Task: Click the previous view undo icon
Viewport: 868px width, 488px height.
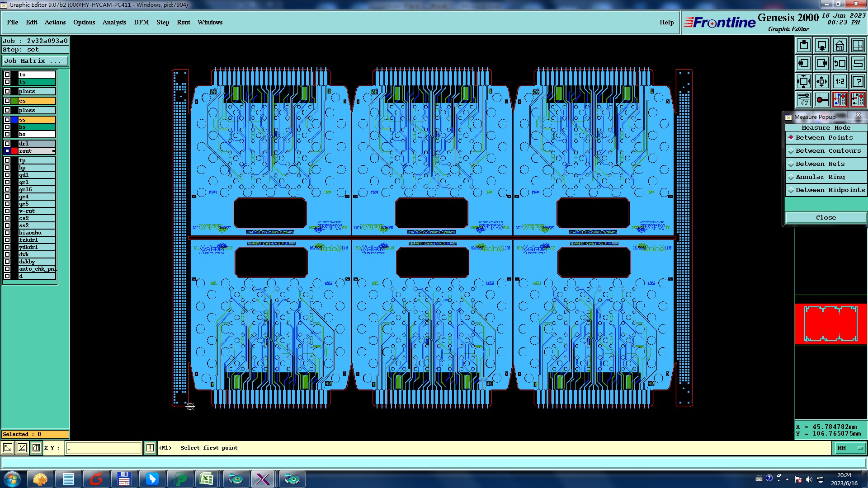Action: [840, 63]
